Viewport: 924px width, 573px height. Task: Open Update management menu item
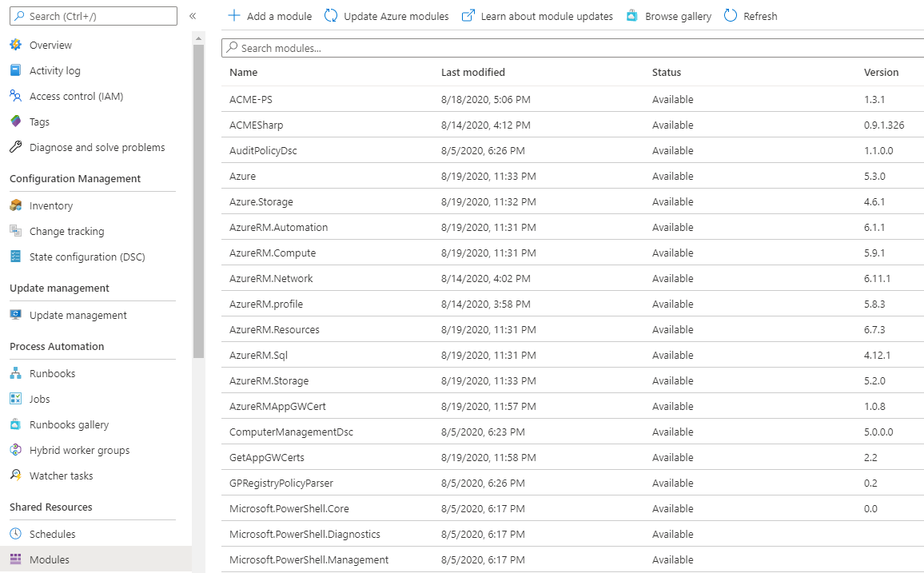[78, 315]
